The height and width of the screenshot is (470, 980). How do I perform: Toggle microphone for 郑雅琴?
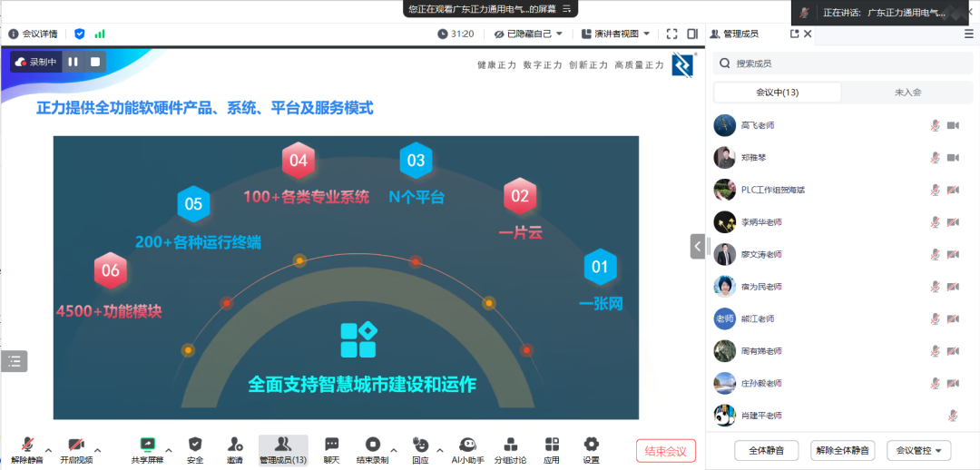pyautogui.click(x=935, y=158)
